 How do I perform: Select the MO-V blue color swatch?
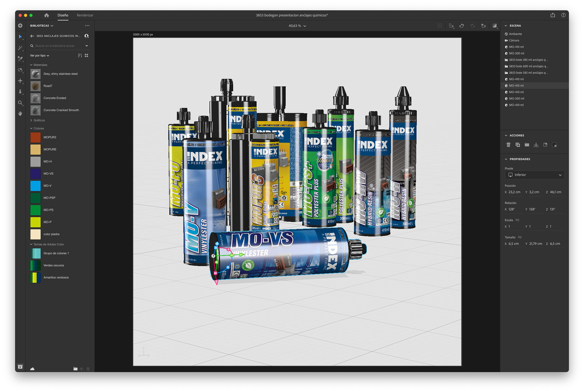(x=35, y=186)
